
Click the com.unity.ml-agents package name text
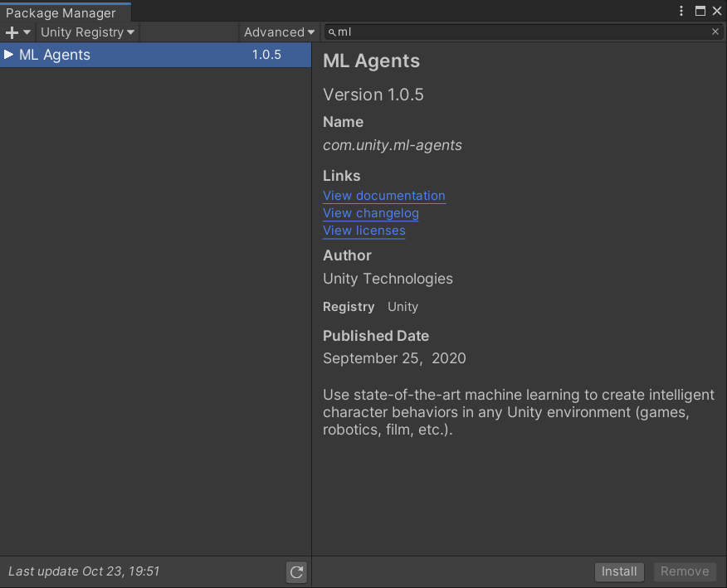(x=393, y=145)
